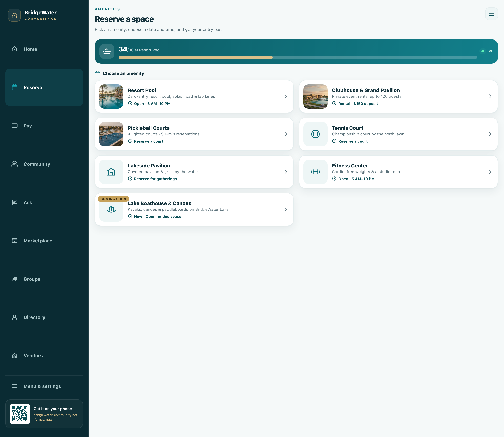Screen dimensions: 504x437
Task: Click the Community people icon
Action: pyautogui.click(x=15, y=164)
